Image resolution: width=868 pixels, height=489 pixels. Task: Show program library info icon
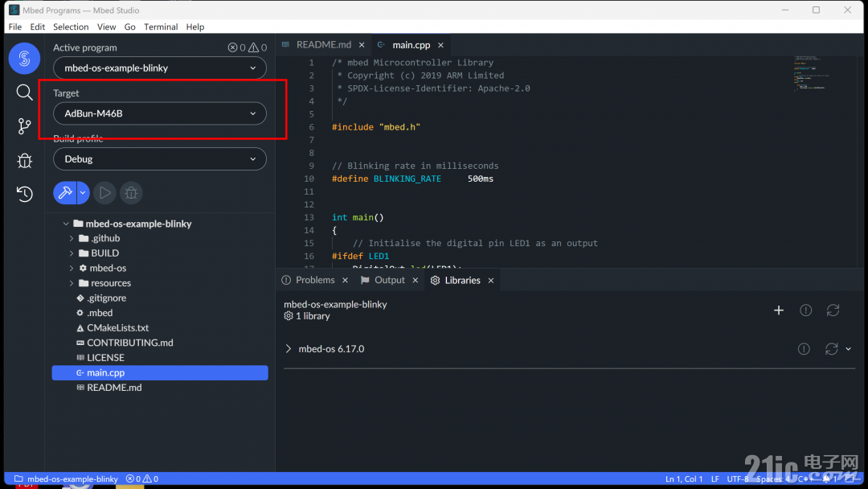[805, 310]
